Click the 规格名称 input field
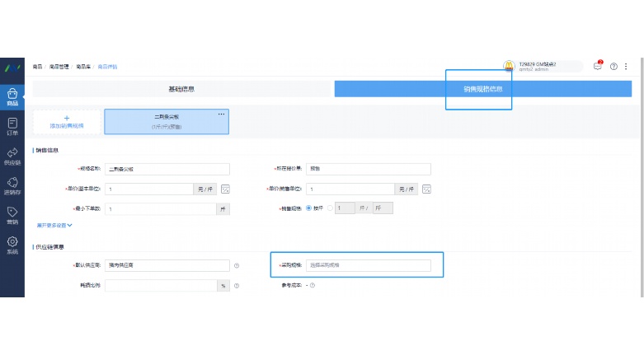The width and height of the screenshot is (644, 355). (x=167, y=169)
